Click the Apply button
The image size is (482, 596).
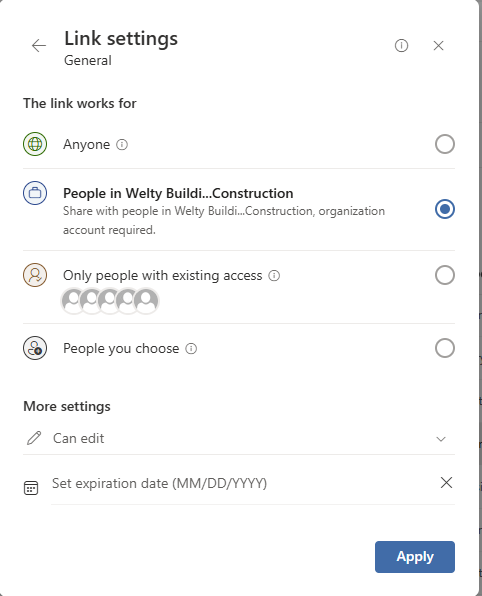(415, 556)
